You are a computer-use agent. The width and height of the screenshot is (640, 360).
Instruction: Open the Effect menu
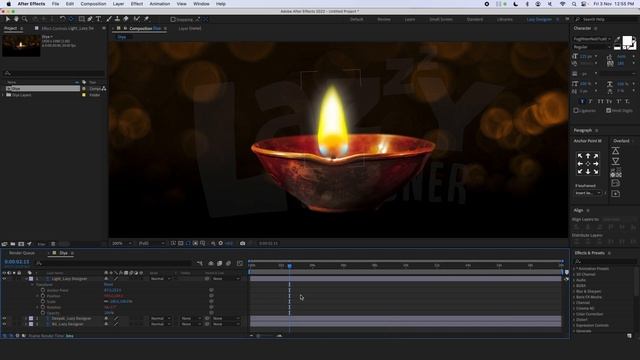(x=137, y=4)
